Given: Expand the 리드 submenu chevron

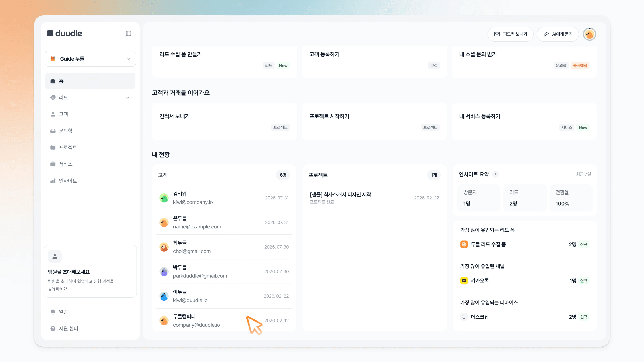Looking at the screenshot, I should coord(128,98).
